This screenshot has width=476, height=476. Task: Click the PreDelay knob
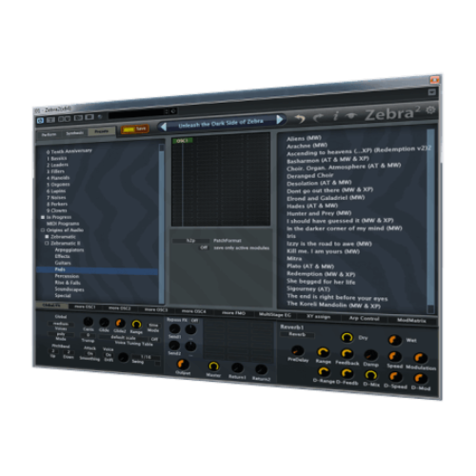pyautogui.click(x=297, y=350)
